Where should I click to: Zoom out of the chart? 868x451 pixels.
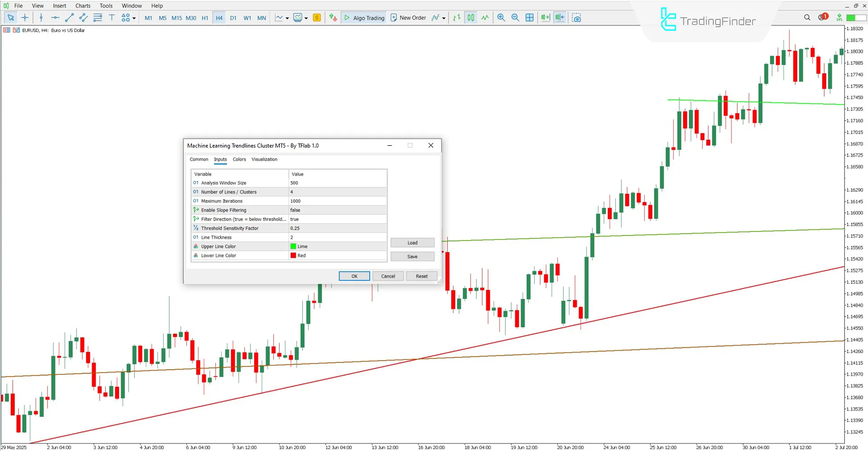pos(515,18)
